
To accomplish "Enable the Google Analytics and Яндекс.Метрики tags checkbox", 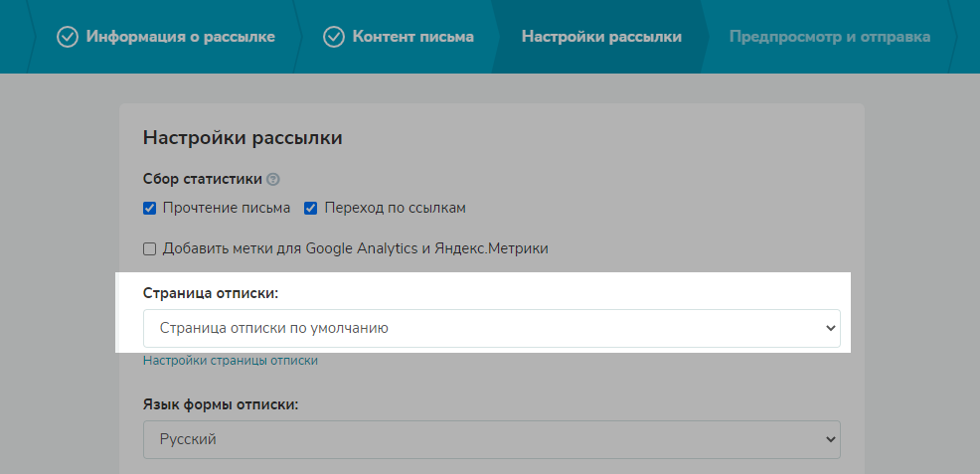I will click(x=150, y=248).
